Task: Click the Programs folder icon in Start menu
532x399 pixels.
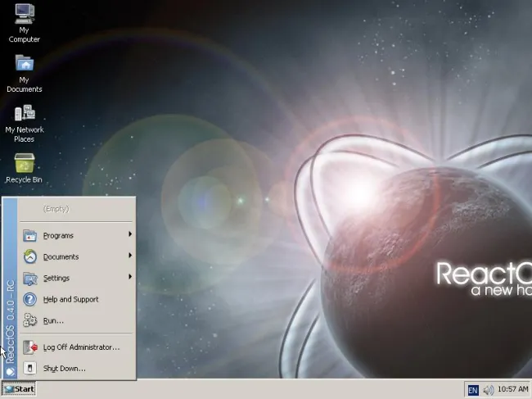Action: (29, 235)
